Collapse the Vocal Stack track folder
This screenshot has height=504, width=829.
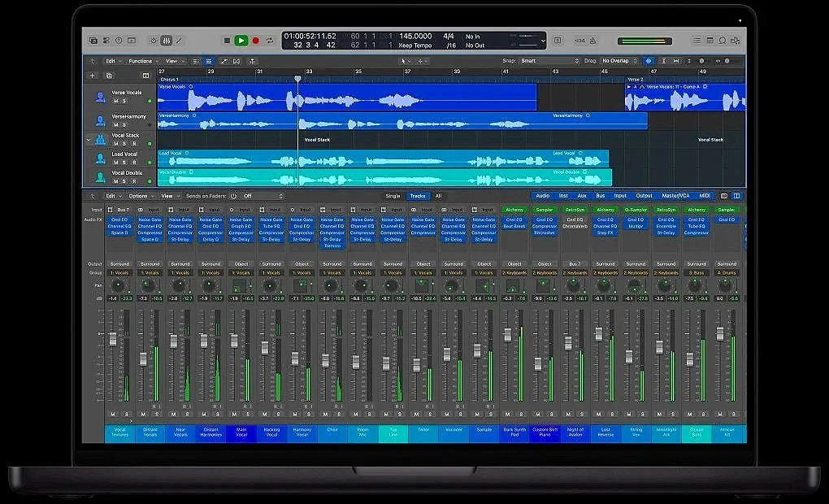89,141
